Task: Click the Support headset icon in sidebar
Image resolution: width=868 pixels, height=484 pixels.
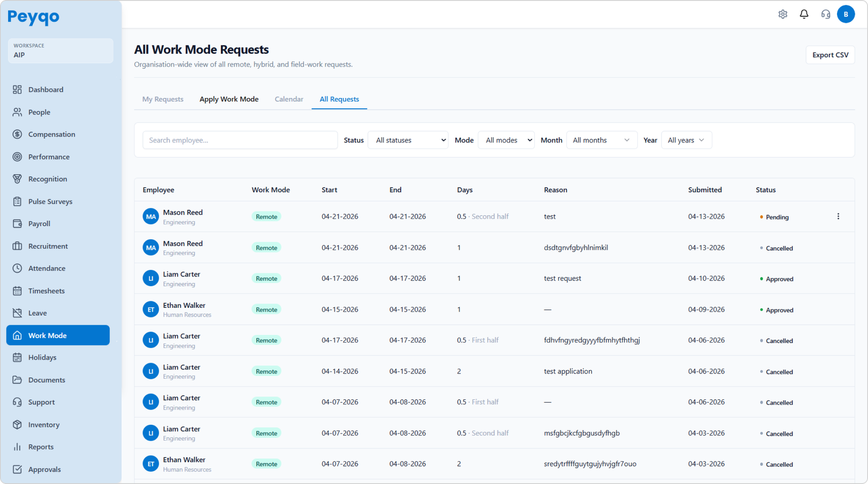Action: (x=17, y=402)
